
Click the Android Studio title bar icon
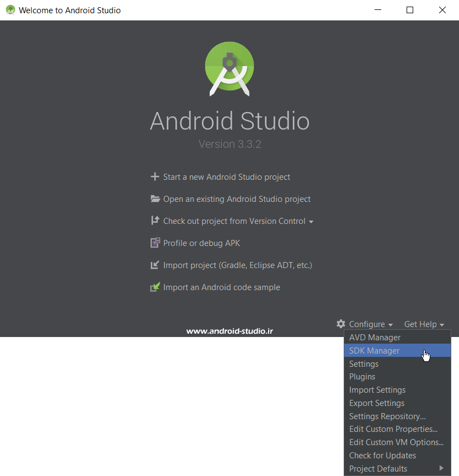(10, 10)
